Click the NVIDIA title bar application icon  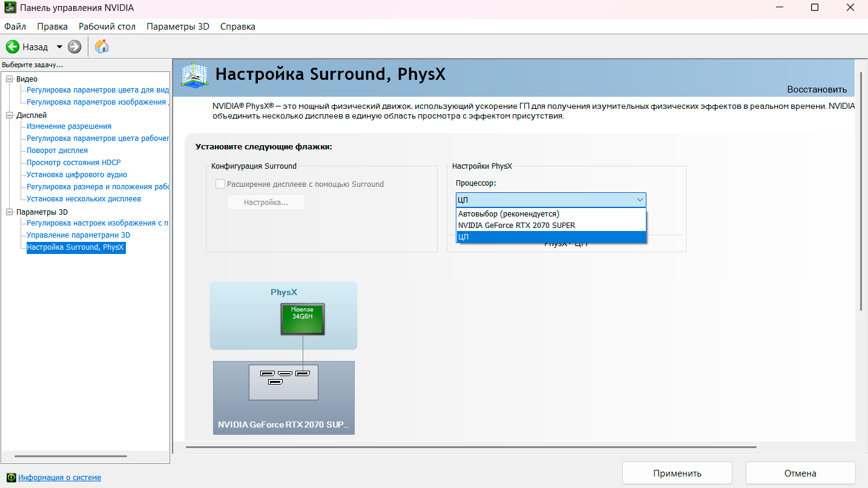(10, 8)
